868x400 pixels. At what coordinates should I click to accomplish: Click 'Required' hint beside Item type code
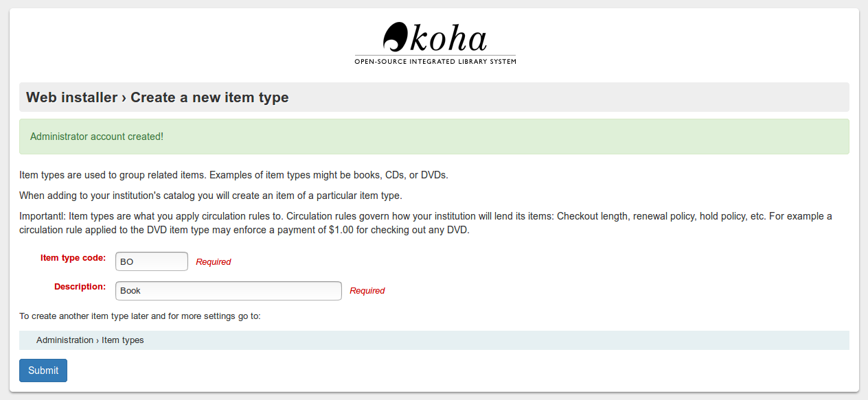point(214,262)
